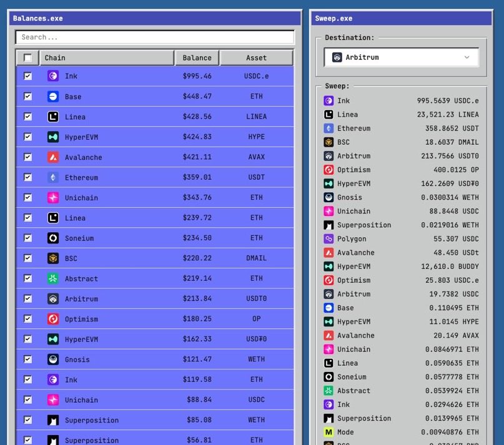The height and width of the screenshot is (445, 504).
Task: Click the $88.84 Unichain USDC balance
Action: [199, 400]
